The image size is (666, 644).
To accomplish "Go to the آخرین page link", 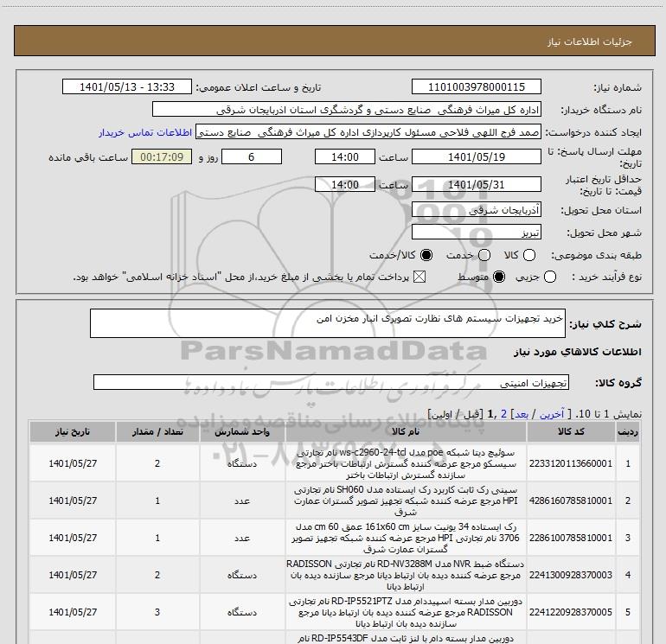I will click(552, 414).
